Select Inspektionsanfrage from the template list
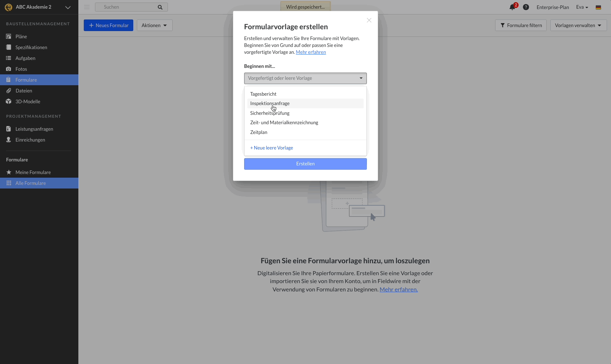 click(270, 104)
